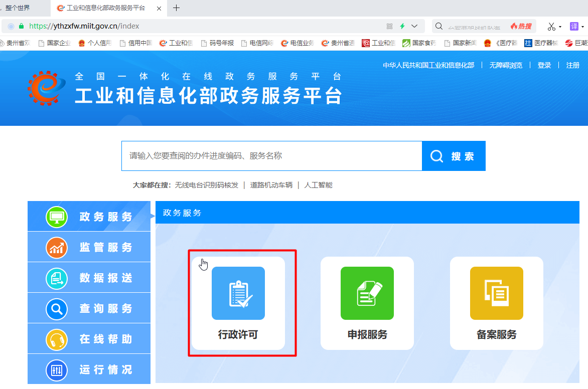Open the red @ 工业和信 bookmark
This screenshot has width=588, height=389.
(378, 43)
